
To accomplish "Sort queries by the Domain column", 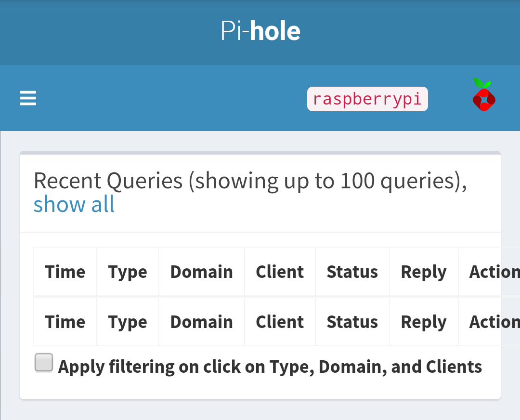I will point(201,271).
